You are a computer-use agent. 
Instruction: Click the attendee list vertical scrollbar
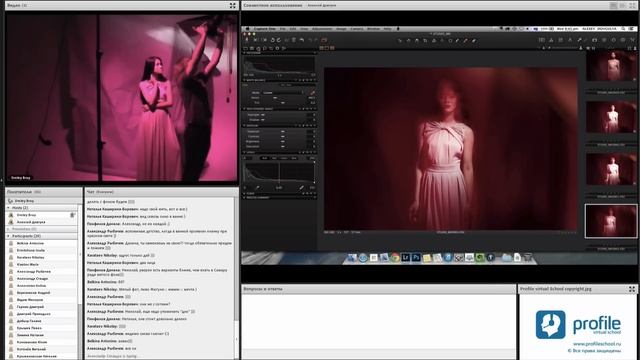[80, 282]
